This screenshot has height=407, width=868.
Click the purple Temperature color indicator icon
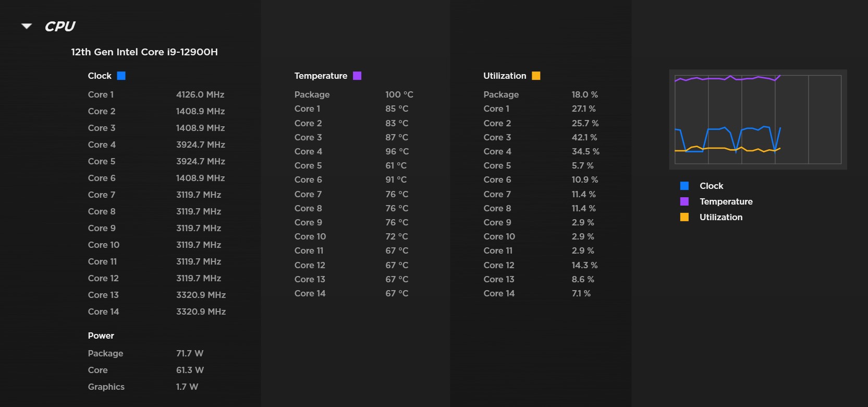tap(357, 75)
